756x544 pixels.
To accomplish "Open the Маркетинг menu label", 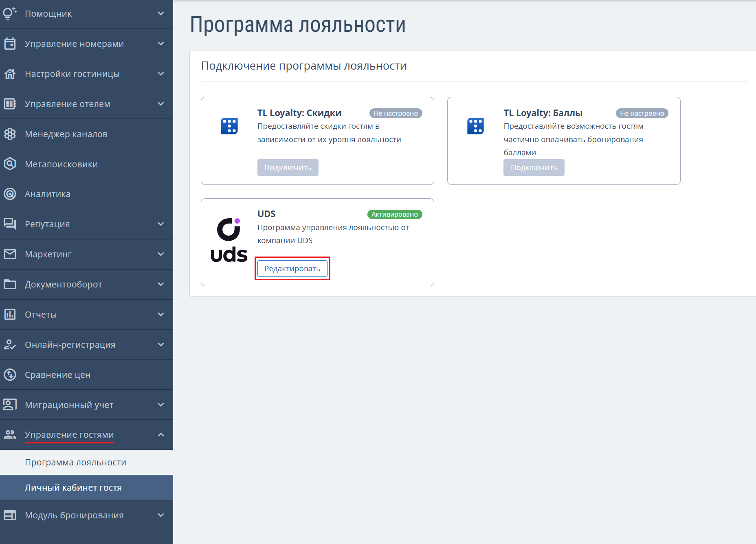I will (48, 254).
